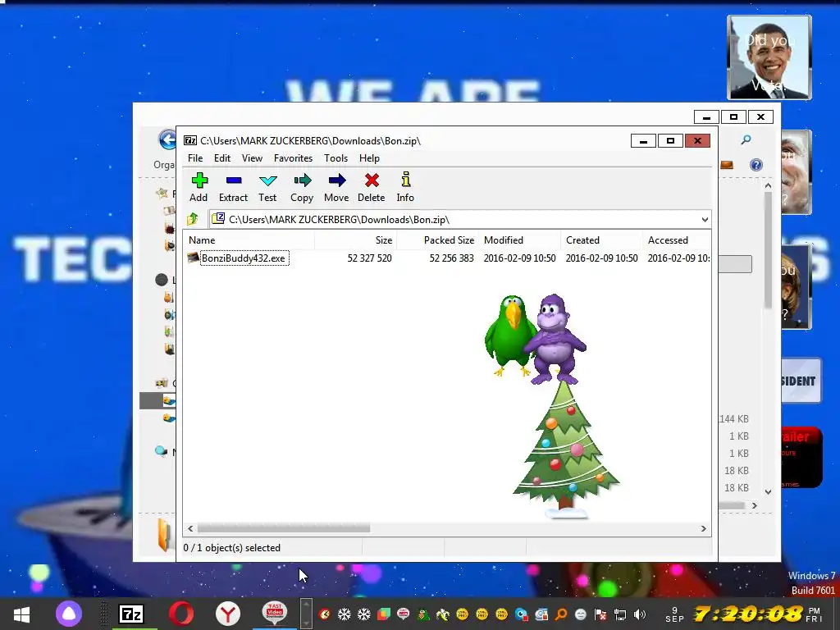
Task: Click the purple Alice assistant taskbar icon
Action: pyautogui.click(x=69, y=614)
